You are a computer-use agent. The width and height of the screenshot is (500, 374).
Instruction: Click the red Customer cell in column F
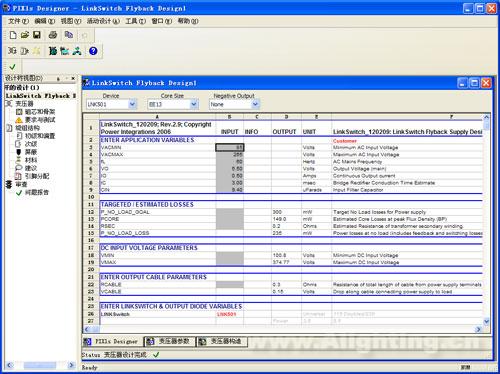(345, 141)
